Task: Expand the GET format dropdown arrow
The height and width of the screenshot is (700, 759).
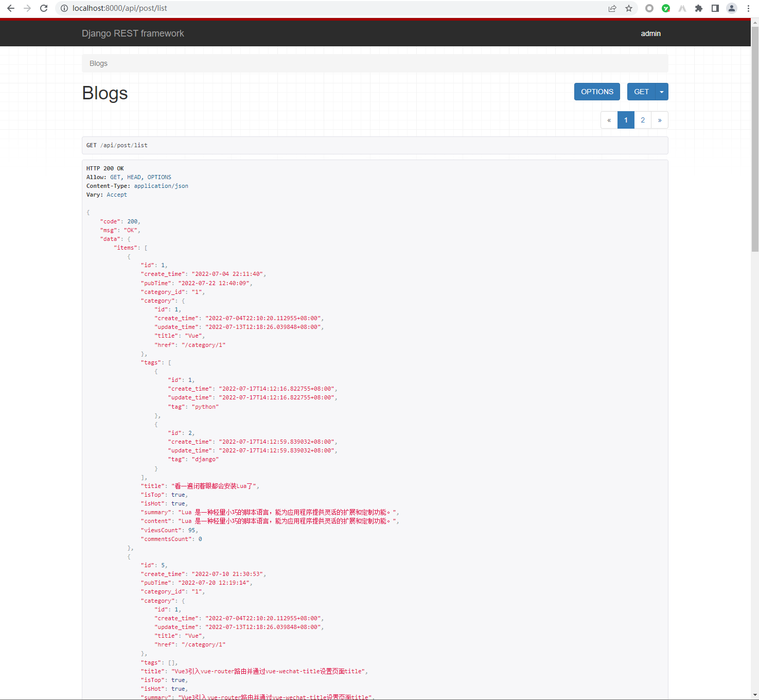Action: (x=662, y=92)
